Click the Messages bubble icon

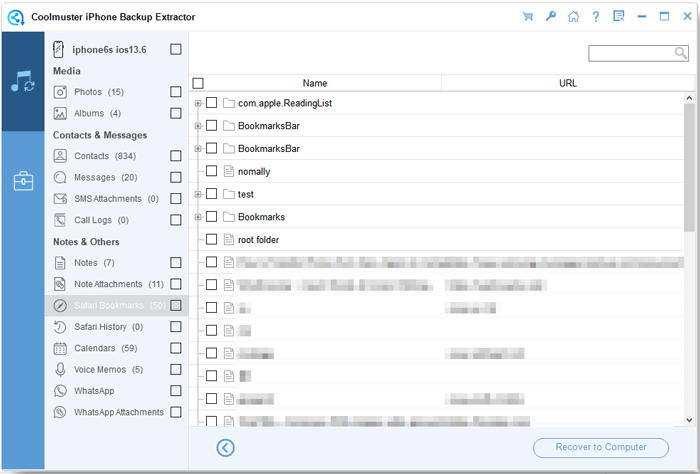tap(60, 177)
